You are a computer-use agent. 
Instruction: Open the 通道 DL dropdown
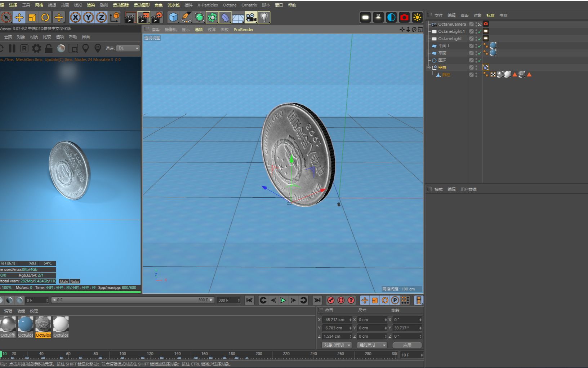(x=128, y=48)
